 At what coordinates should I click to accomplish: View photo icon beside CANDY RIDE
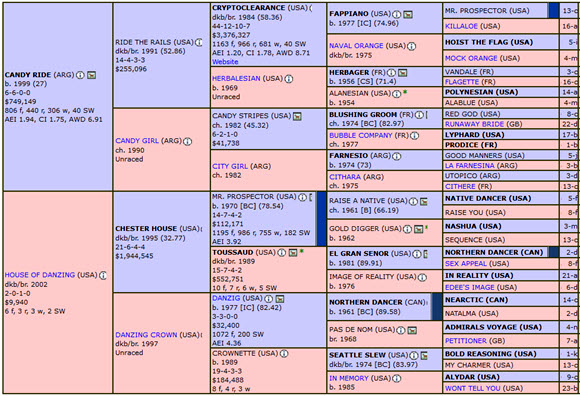click(91, 75)
